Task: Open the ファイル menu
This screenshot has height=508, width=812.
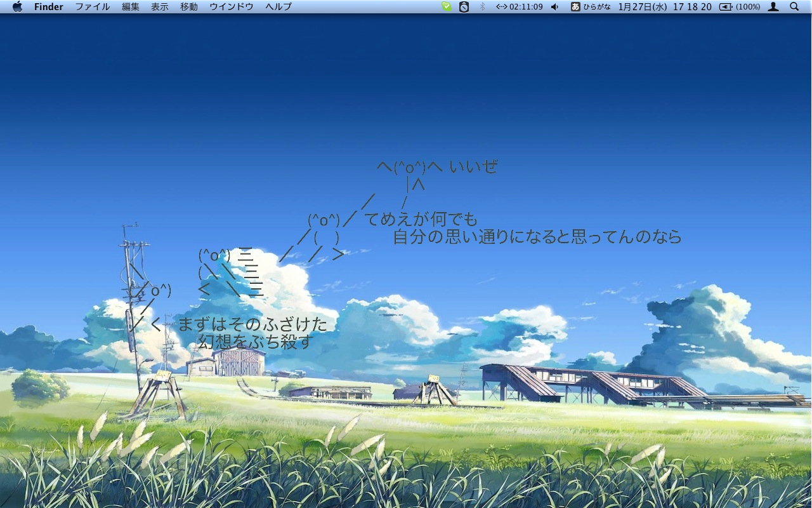Action: [x=93, y=7]
